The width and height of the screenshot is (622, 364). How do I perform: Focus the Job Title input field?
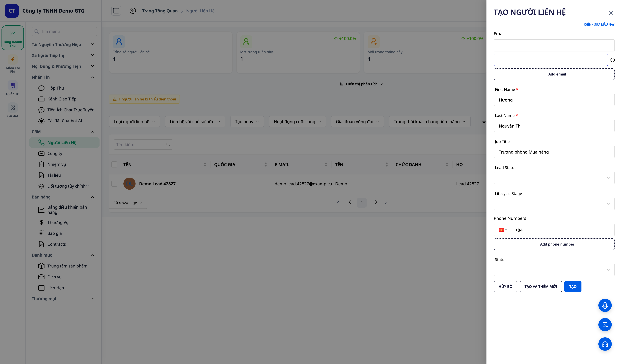(x=554, y=152)
